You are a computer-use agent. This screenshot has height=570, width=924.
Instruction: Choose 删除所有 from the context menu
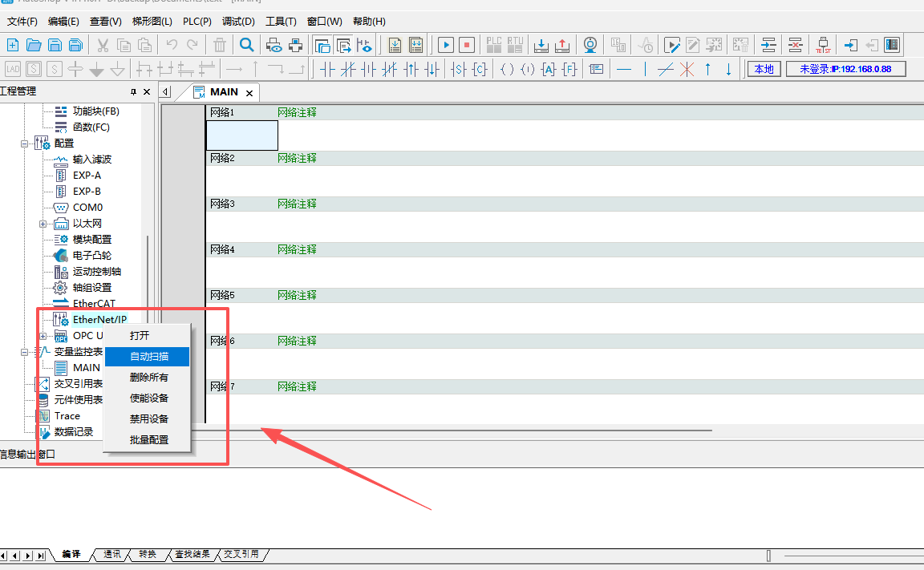(x=148, y=378)
